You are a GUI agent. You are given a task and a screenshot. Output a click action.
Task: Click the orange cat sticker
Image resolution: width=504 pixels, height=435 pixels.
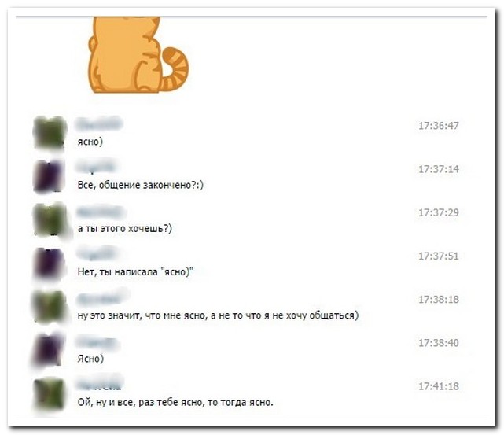coord(139,54)
